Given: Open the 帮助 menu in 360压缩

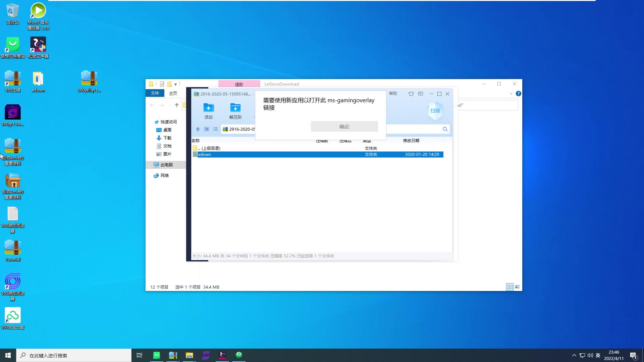Looking at the screenshot, I should (x=393, y=94).
